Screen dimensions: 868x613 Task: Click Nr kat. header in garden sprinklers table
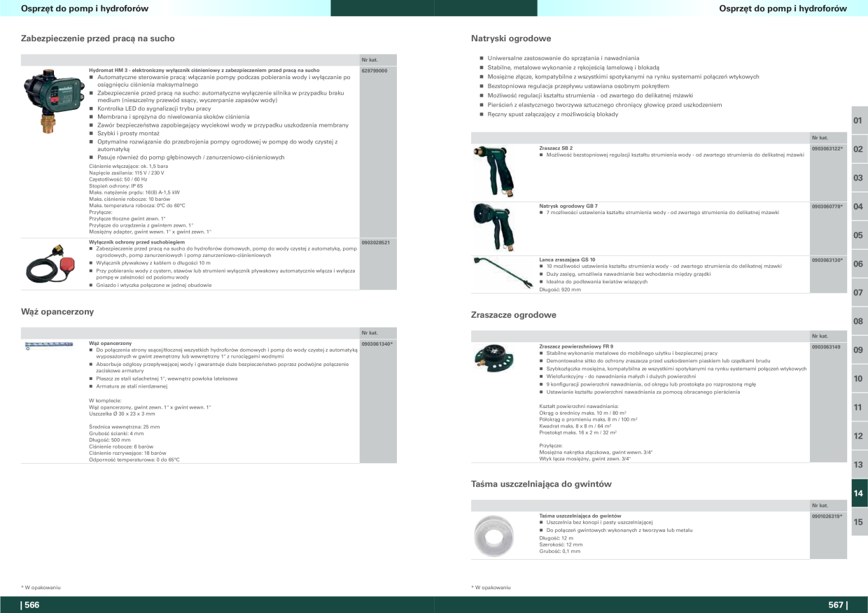[820, 337]
